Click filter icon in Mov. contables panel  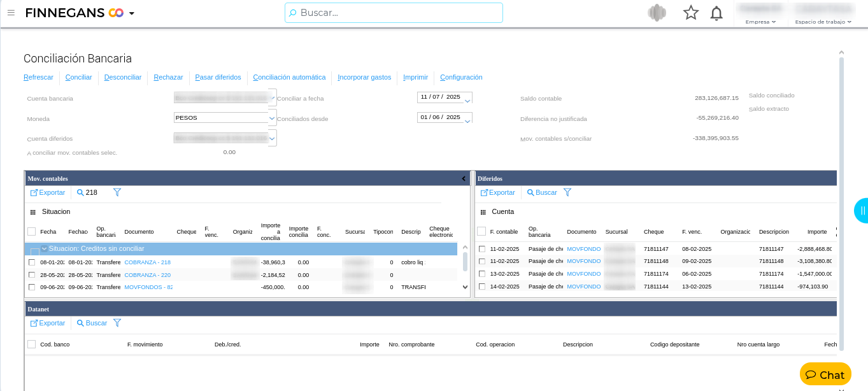(x=117, y=192)
